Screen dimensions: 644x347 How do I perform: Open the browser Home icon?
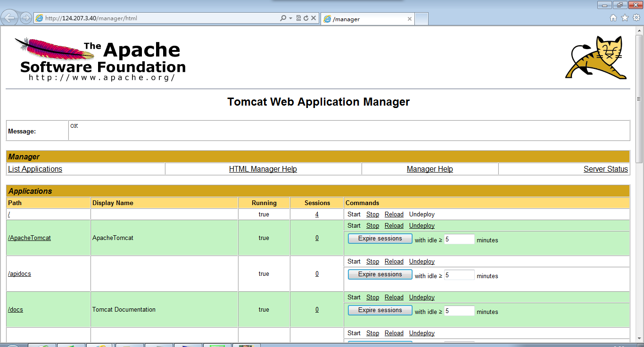613,18
